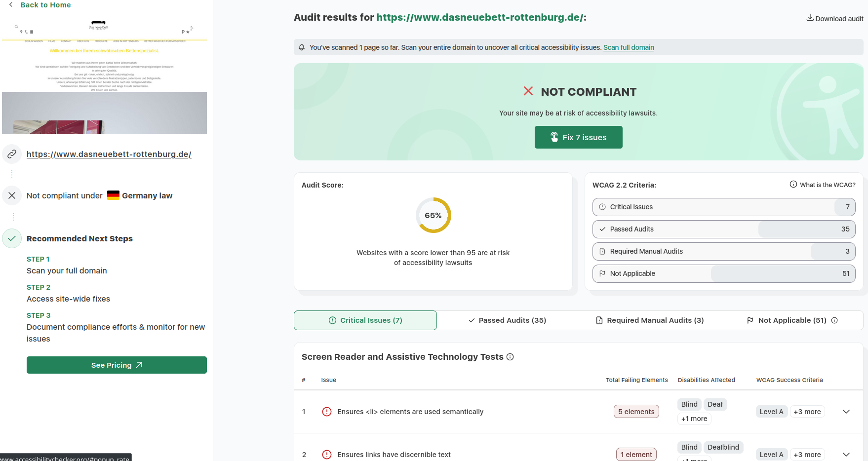Click the scanned website preview thumbnail
Viewport: 868px width, 461px height.
coord(104,77)
